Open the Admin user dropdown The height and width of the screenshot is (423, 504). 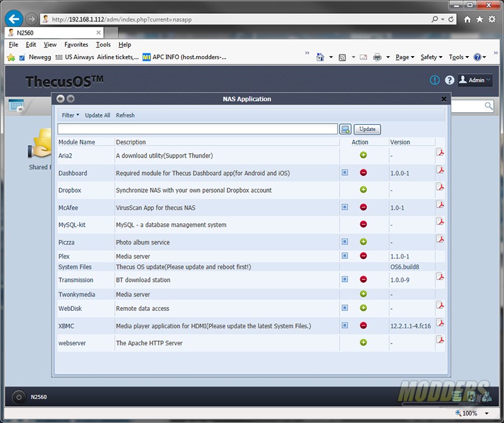point(475,80)
